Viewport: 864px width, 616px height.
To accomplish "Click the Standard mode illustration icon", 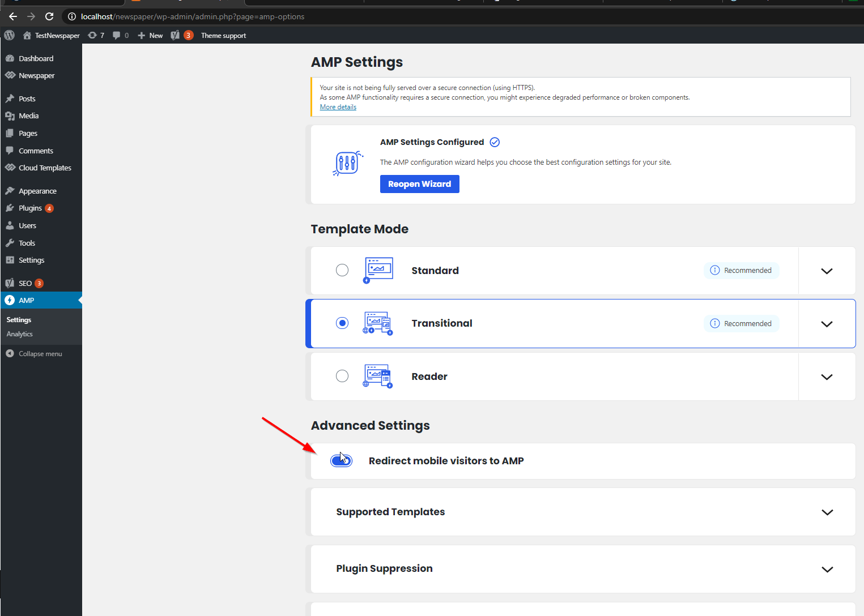I will coord(378,270).
